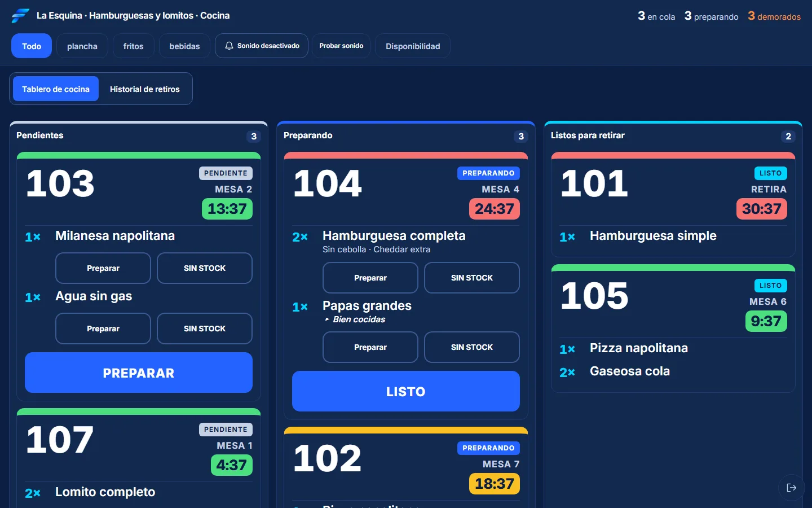The width and height of the screenshot is (812, 508).
Task: Click the 24:37 timer on order 104
Action: pyautogui.click(x=495, y=209)
